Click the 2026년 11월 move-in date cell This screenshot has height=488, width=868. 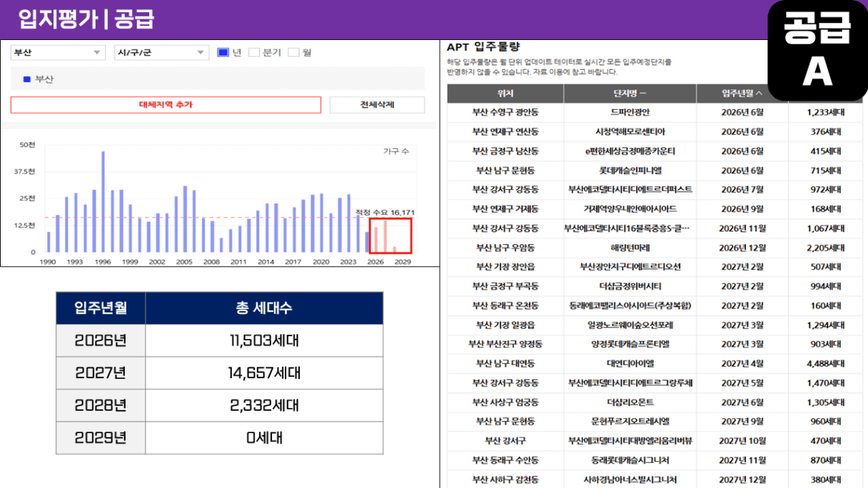click(x=742, y=228)
